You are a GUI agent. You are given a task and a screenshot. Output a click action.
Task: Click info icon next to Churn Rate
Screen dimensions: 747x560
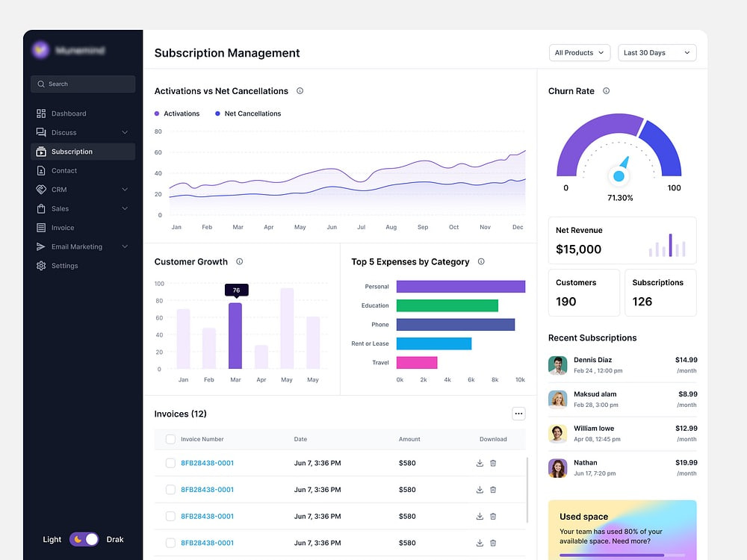(x=606, y=91)
